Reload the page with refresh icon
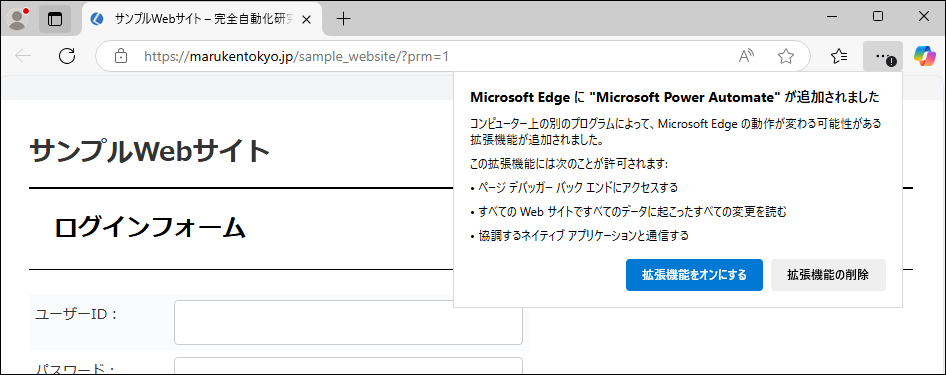 click(x=67, y=56)
